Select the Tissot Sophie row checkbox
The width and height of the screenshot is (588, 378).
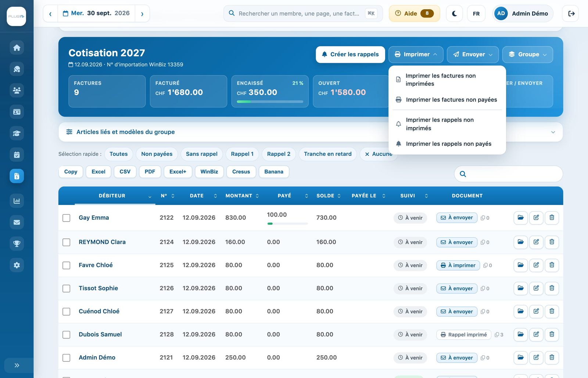(x=67, y=288)
